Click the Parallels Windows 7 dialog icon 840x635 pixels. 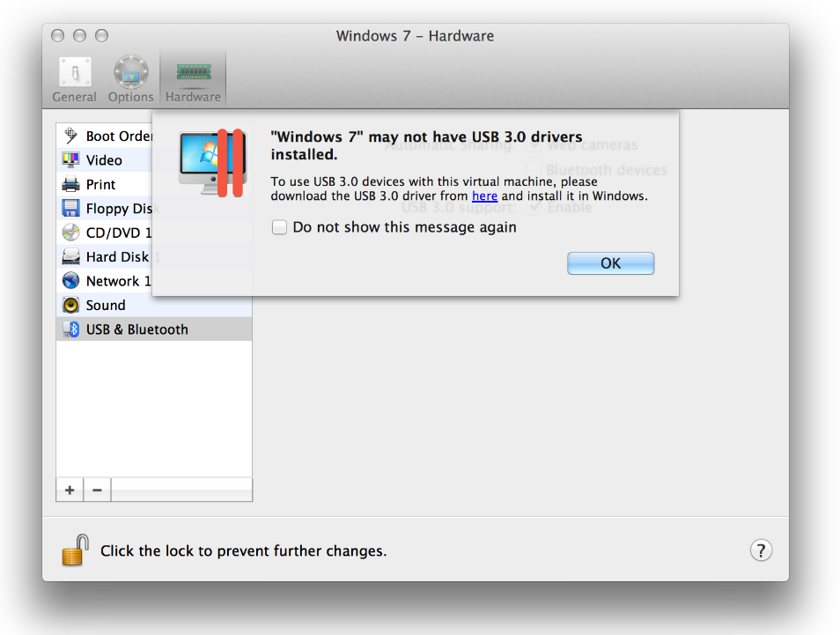coord(213,163)
